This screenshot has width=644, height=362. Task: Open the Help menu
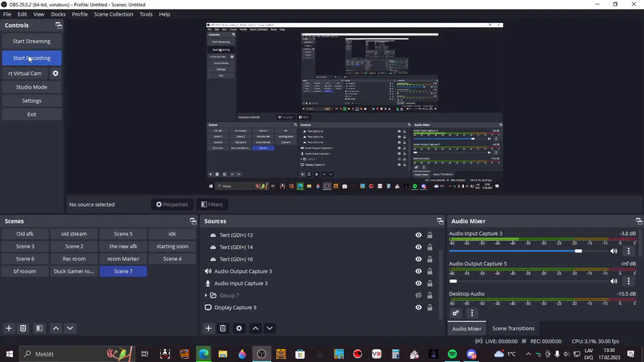[x=165, y=14]
